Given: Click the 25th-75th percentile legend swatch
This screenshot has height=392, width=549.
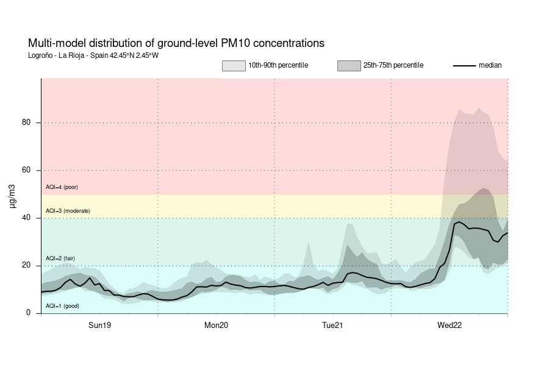Looking at the screenshot, I should (348, 66).
